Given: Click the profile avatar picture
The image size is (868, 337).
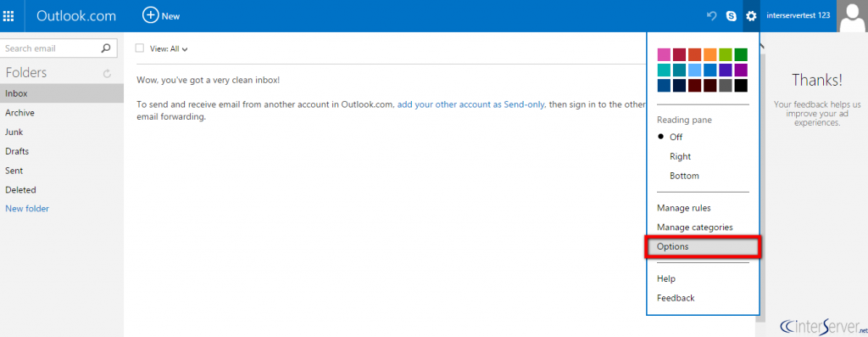Looking at the screenshot, I should coord(852,16).
